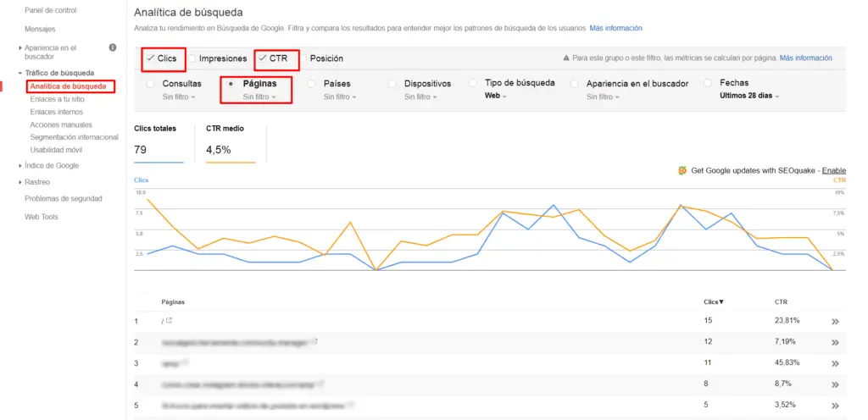868x420 pixels.
Task: Open the Tipo de búsqueda 'Web' dropdown
Action: (x=494, y=97)
